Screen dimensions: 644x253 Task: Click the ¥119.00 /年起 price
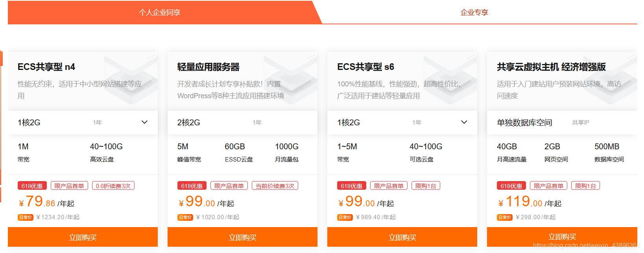pos(529,202)
